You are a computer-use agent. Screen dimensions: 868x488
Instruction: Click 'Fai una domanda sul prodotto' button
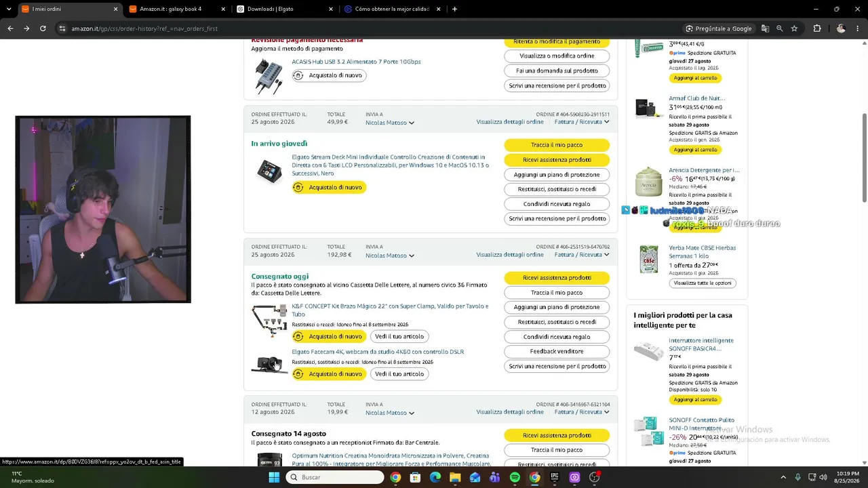click(x=557, y=70)
